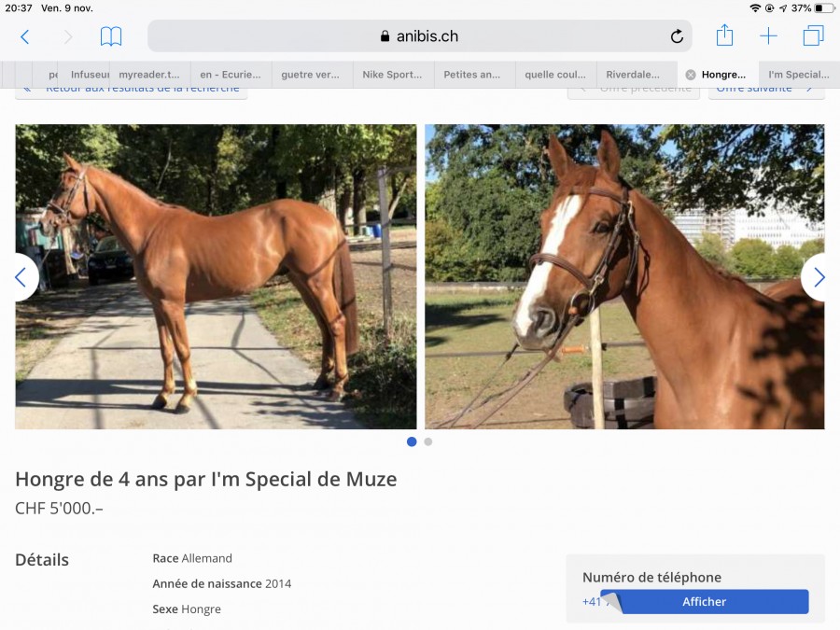Open the Nike Sport tab
840x630 pixels.
(x=392, y=75)
